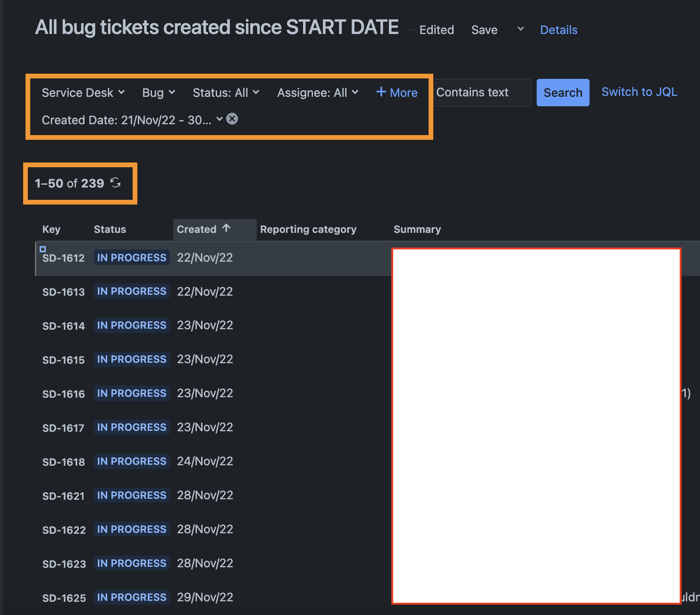Save the edited filter
The image size is (700, 615).
pyautogui.click(x=484, y=30)
